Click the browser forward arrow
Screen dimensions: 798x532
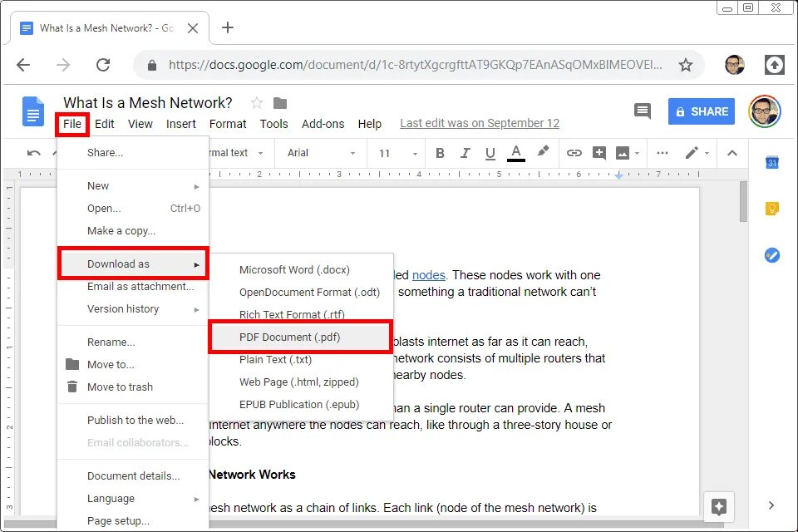coord(63,65)
